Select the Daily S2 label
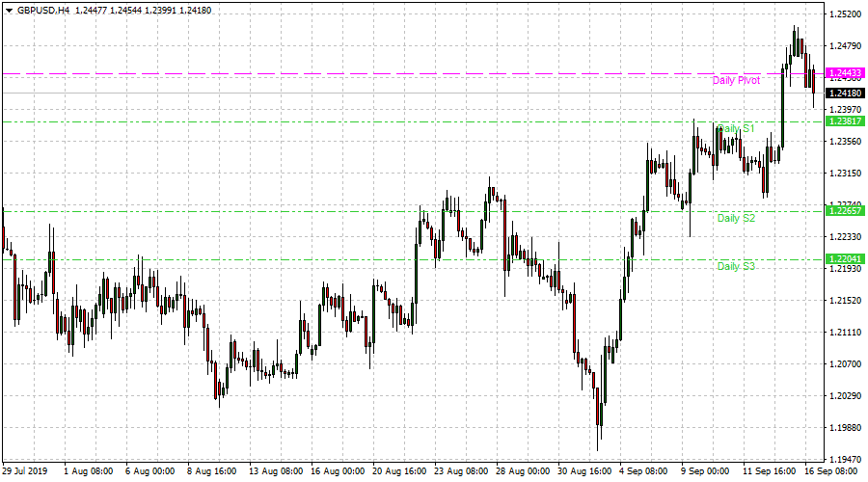Viewport: 868px width, 482px height. click(736, 218)
